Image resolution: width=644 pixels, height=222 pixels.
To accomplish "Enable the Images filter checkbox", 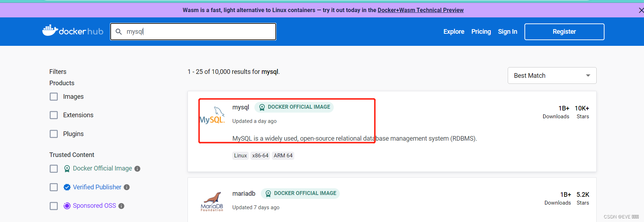I will 54,97.
